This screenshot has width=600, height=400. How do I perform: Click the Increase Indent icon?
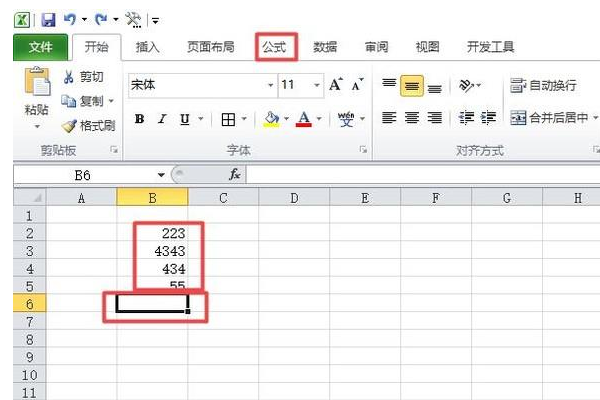tap(489, 118)
